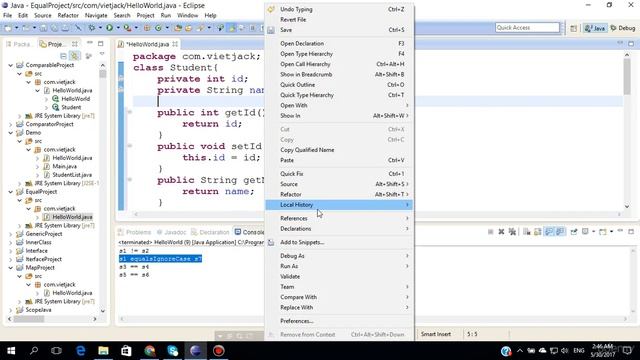Screen dimensions: 640x360
Task: Click the Save All toolbar icon
Action: (55, 28)
